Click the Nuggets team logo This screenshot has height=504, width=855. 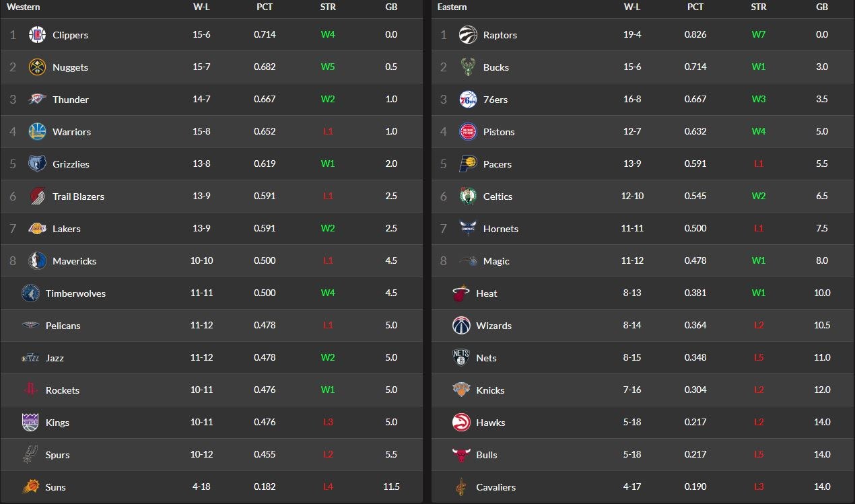pos(38,67)
